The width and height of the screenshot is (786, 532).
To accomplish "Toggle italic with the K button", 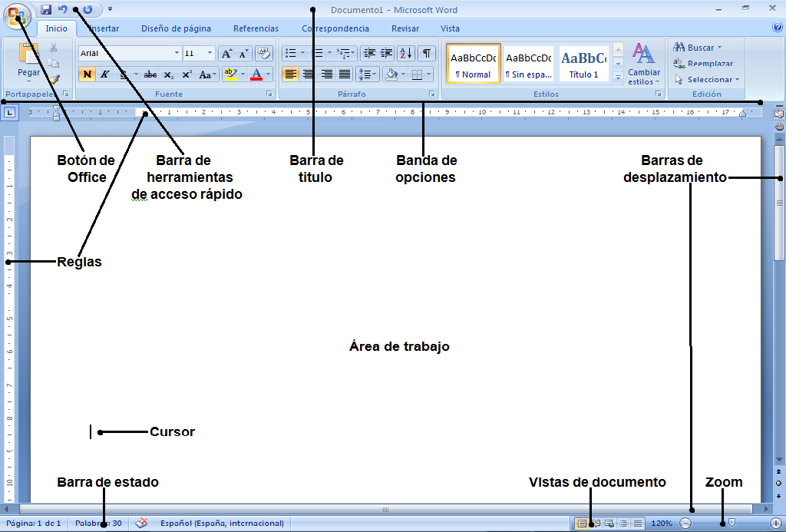I will tap(104, 74).
